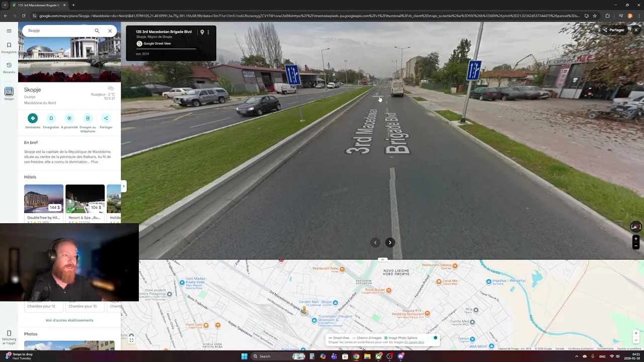
Task: Open the Chrome profile avatar
Action: tap(630, 16)
